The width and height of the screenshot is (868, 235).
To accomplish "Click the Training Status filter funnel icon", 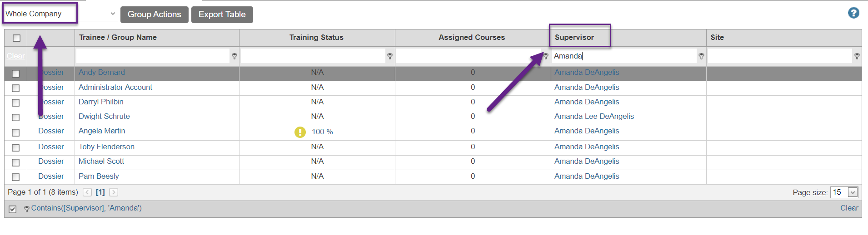I will 390,56.
